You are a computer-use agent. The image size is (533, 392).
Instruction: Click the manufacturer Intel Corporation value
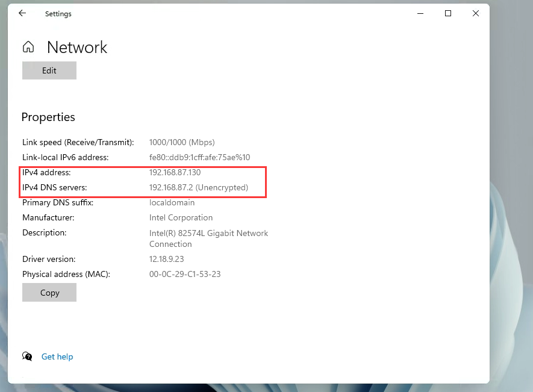point(181,217)
